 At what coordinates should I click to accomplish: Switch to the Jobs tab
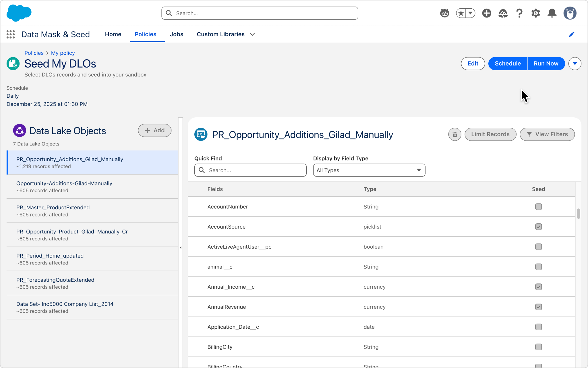(177, 34)
